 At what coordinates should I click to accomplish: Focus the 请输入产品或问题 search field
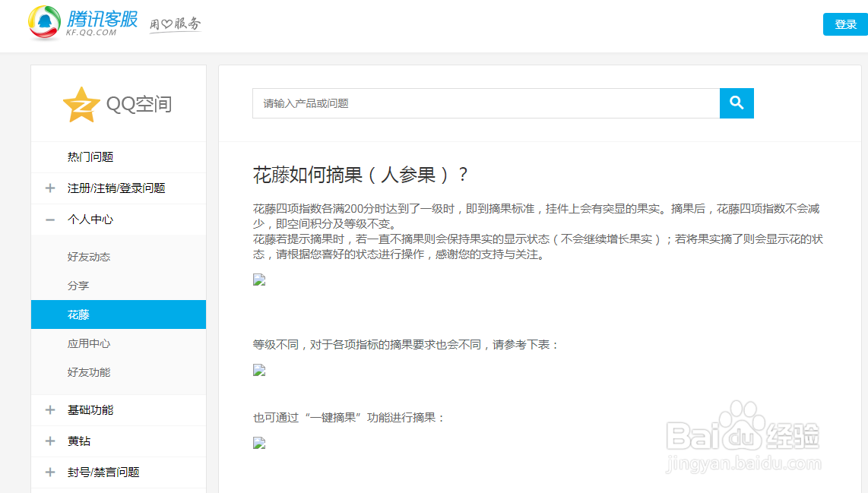coord(486,103)
